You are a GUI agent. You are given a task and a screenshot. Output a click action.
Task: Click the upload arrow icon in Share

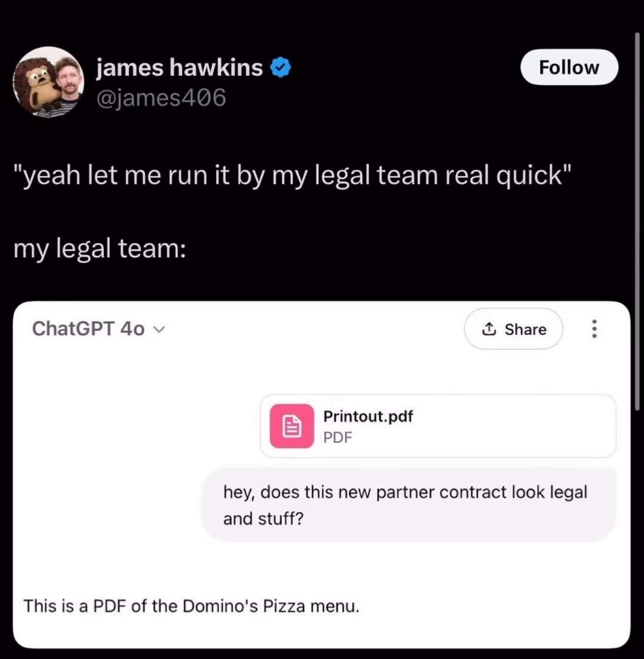488,329
